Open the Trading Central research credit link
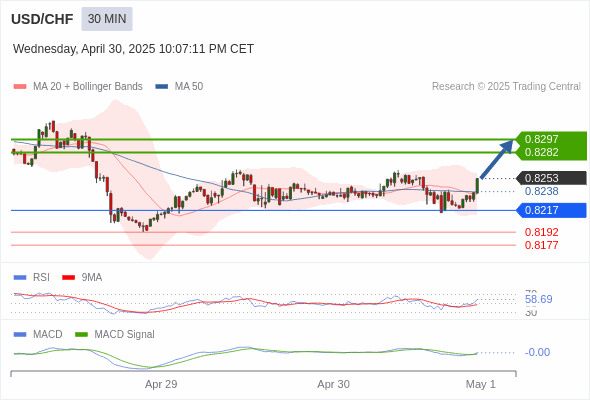 [506, 87]
